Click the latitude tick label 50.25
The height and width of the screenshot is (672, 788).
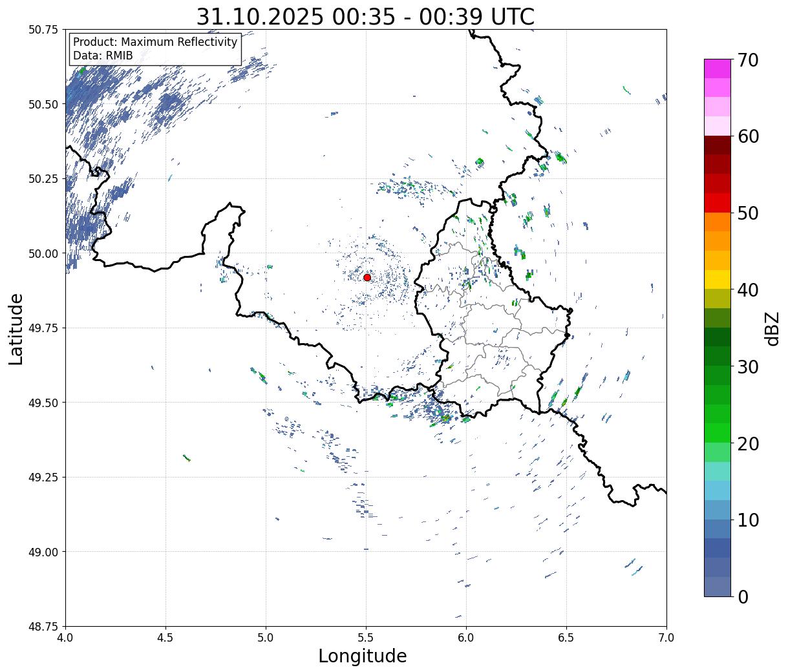pos(43,179)
